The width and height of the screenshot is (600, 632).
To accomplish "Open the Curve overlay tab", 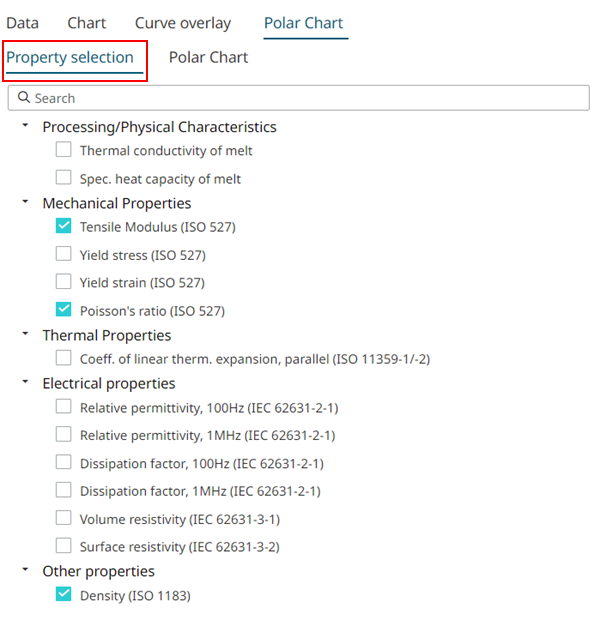I will pos(183,23).
